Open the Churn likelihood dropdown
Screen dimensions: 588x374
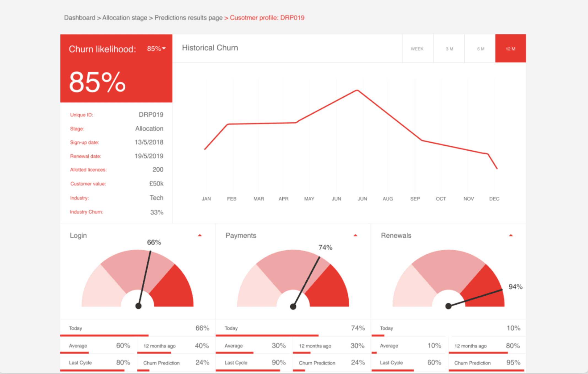164,49
